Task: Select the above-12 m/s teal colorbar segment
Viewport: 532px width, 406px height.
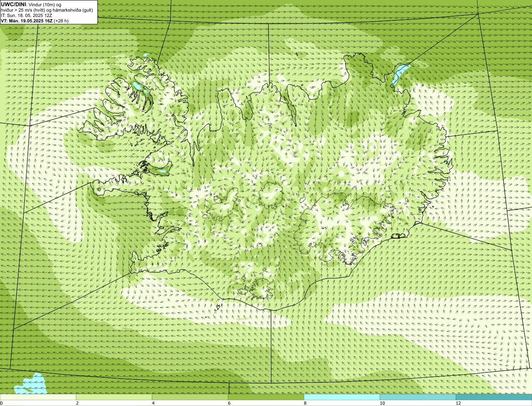Action: click(x=494, y=397)
